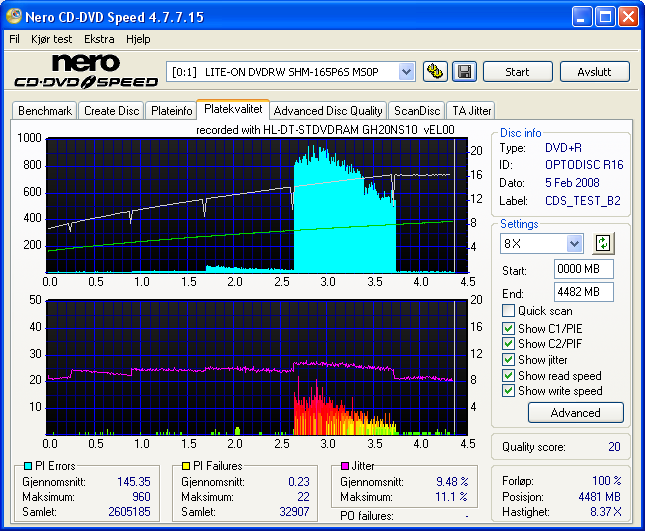Open the 8X scan speed dropdown

click(x=574, y=243)
